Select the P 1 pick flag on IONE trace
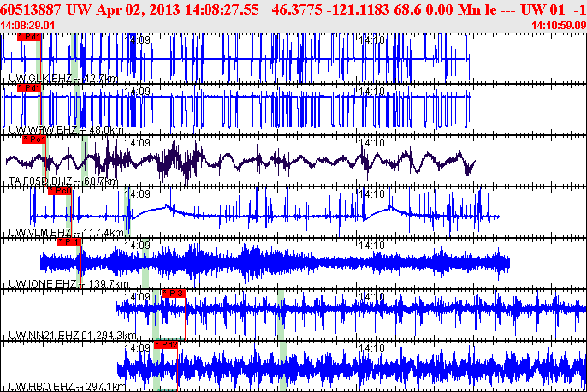587x392 pixels. [68, 242]
